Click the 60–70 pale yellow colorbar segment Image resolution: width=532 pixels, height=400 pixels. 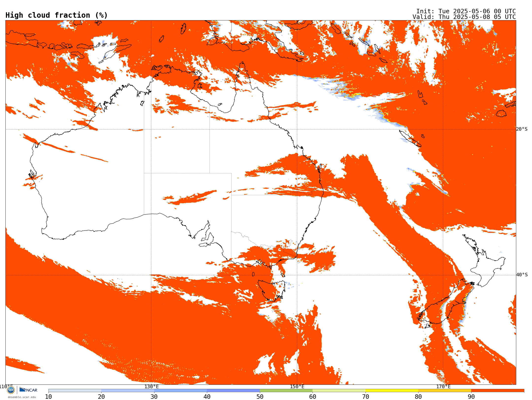tap(339, 391)
